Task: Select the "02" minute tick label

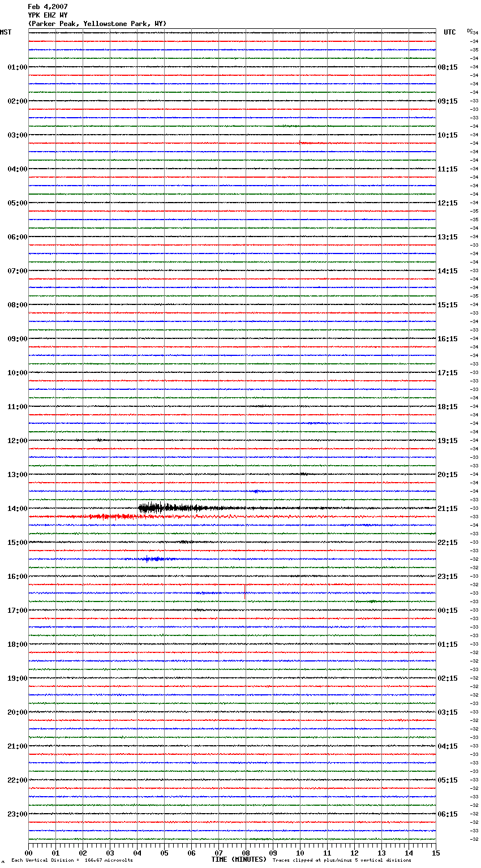Action: [83, 853]
